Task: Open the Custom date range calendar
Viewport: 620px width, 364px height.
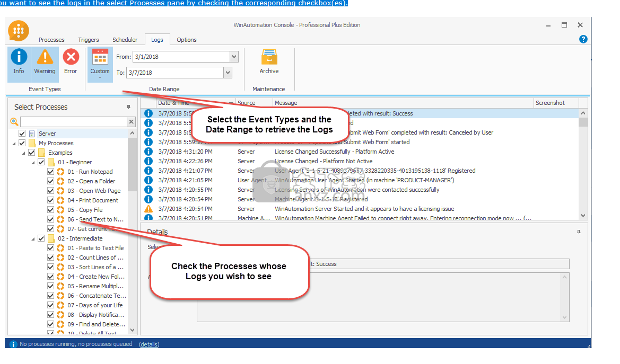Action: pyautogui.click(x=100, y=64)
